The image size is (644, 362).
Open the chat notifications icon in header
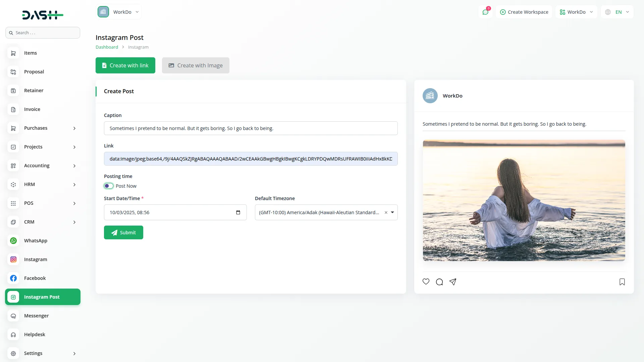point(485,12)
